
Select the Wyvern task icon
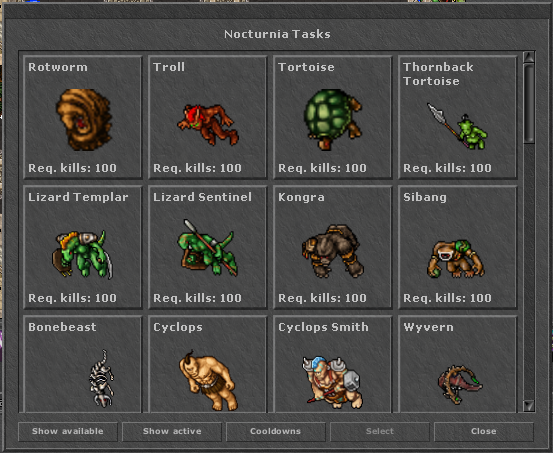[460, 385]
